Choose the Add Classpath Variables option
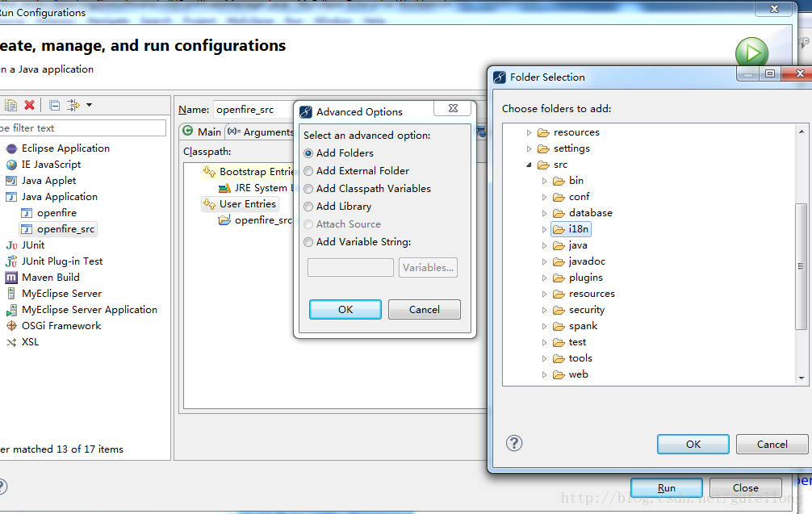Image resolution: width=812 pixels, height=514 pixels. click(367, 189)
